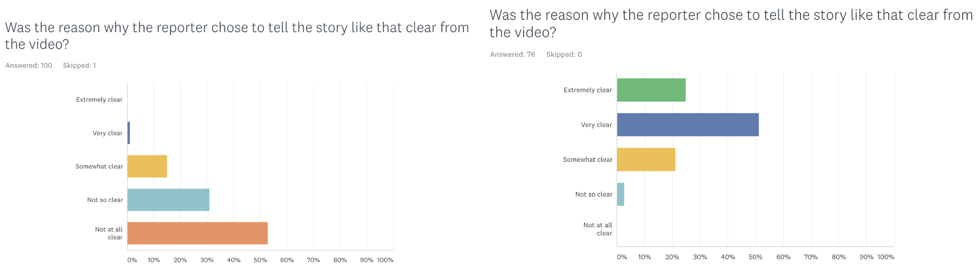Click the 'Very clear' label in right chart
This screenshot has width=980, height=278.
click(x=596, y=125)
